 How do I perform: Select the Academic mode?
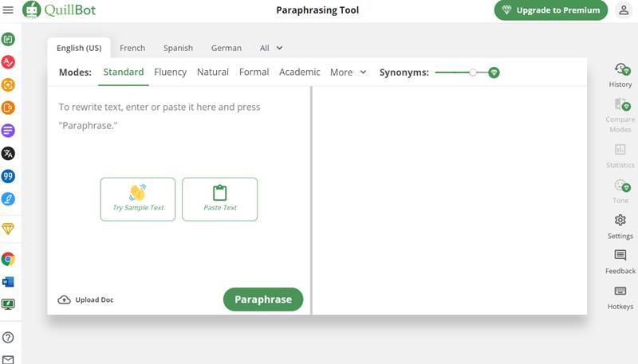coord(300,72)
